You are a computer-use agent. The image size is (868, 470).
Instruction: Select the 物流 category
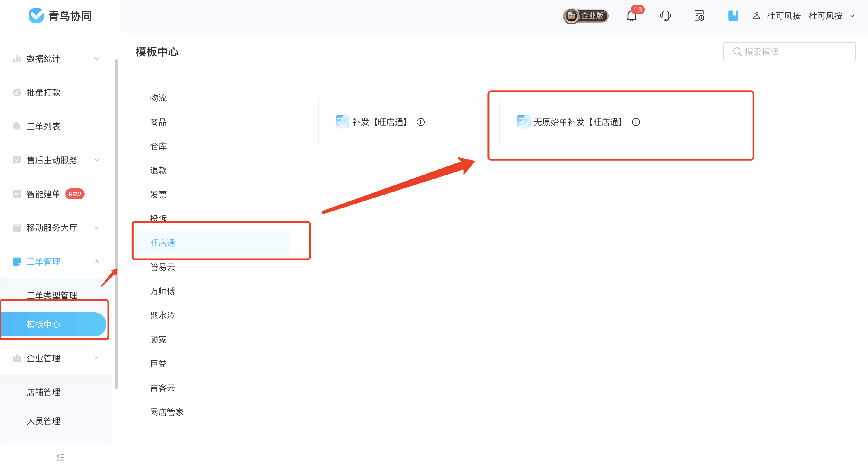[158, 98]
